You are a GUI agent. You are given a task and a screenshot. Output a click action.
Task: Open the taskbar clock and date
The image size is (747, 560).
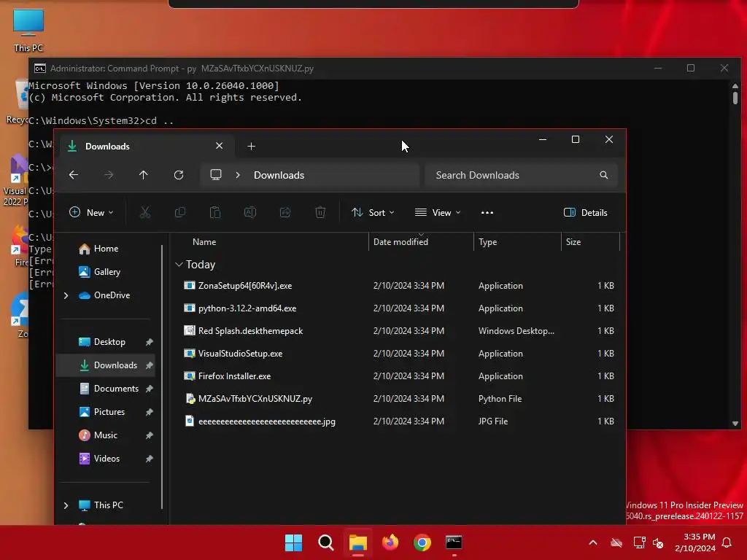point(695,542)
